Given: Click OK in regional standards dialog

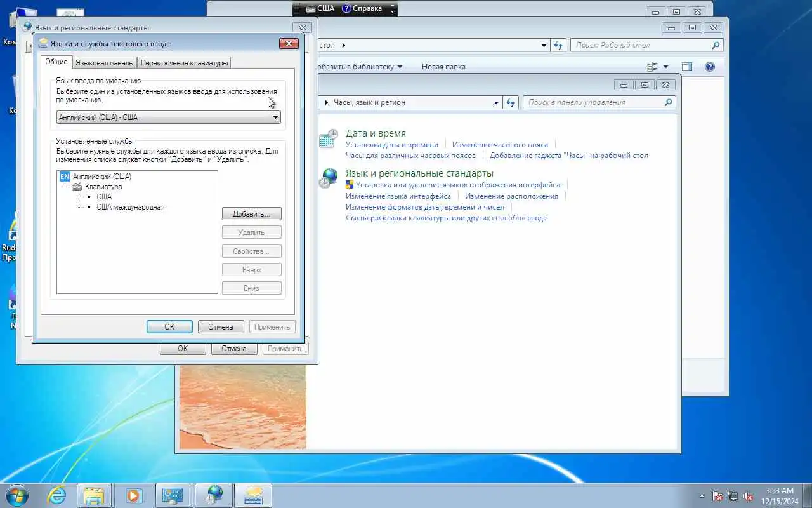Looking at the screenshot, I should [x=183, y=349].
